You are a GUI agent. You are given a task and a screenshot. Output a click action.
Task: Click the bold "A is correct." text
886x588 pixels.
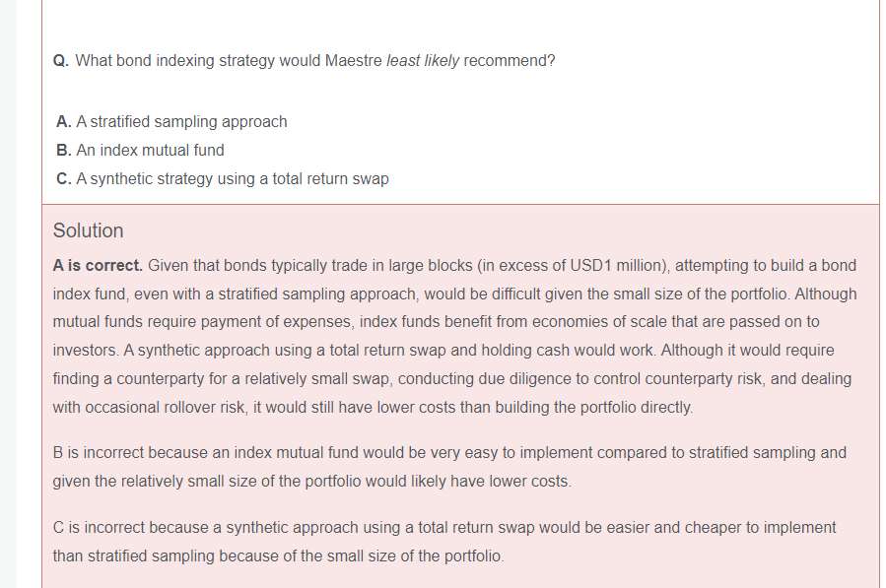coord(98,266)
